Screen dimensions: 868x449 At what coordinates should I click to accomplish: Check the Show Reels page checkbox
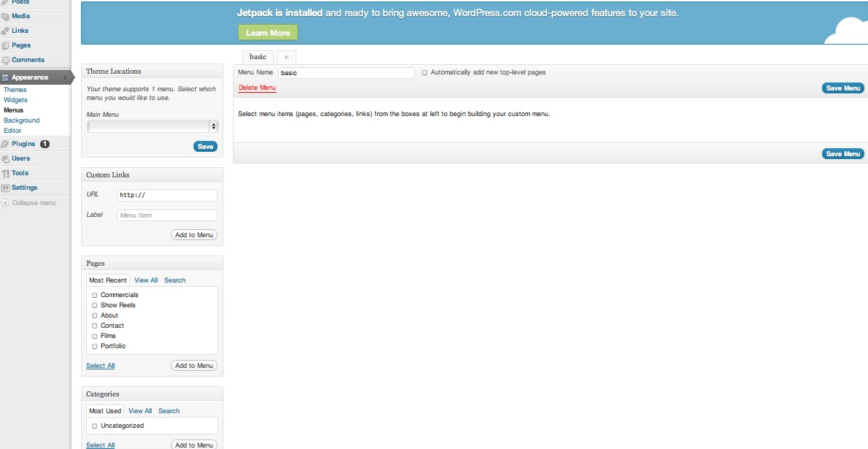click(95, 306)
